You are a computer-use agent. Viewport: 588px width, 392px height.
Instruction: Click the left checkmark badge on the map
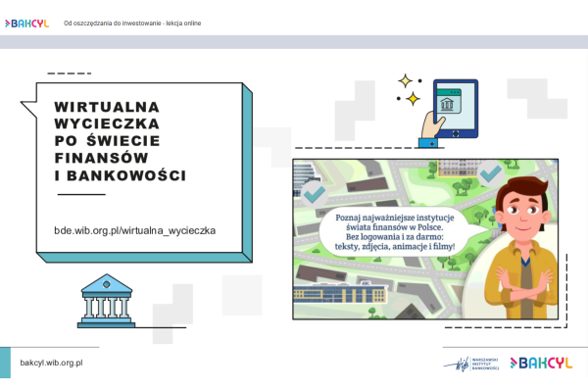point(315,195)
